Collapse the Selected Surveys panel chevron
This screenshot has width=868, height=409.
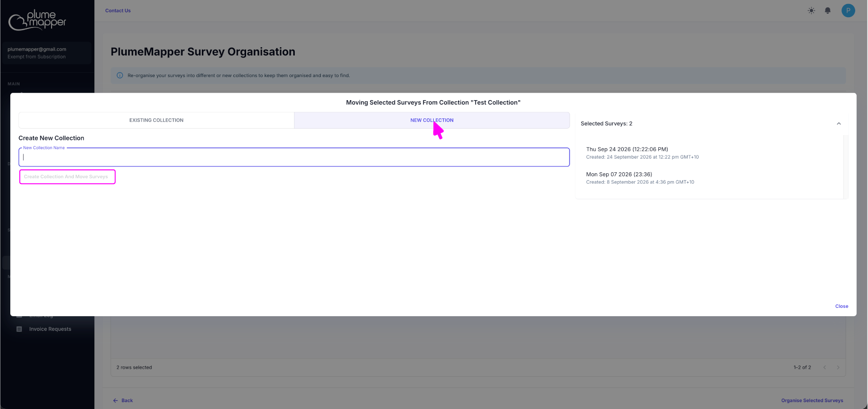coord(839,124)
